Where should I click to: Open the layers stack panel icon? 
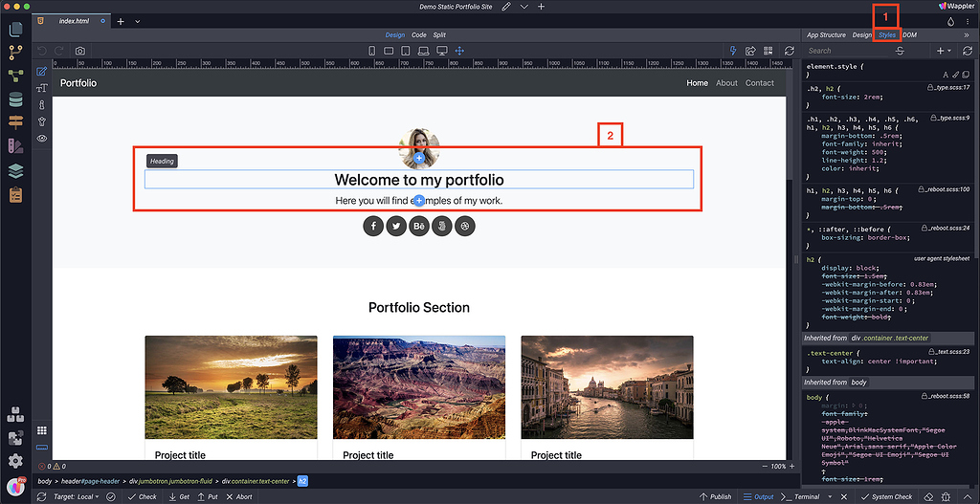[15, 170]
